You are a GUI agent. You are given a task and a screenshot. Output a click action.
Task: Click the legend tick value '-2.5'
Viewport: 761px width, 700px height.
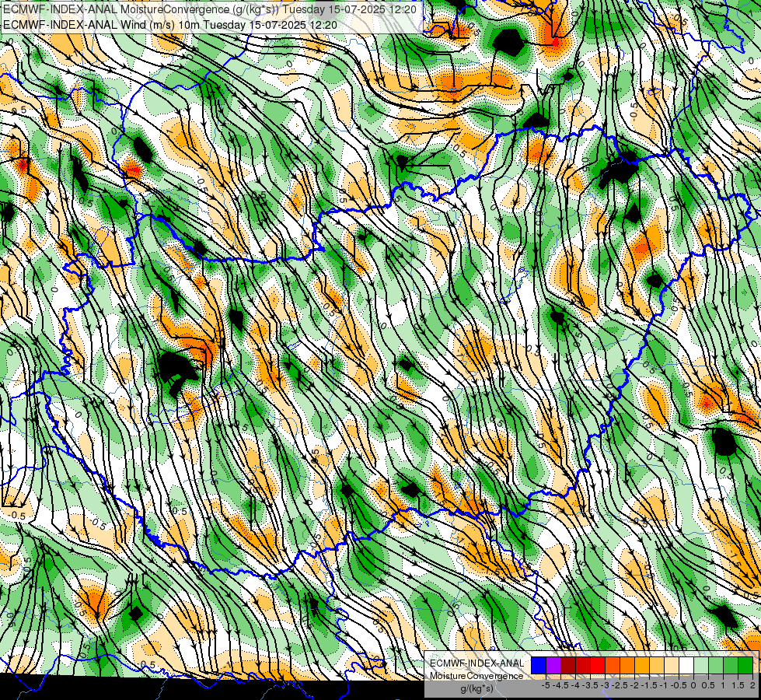621,685
